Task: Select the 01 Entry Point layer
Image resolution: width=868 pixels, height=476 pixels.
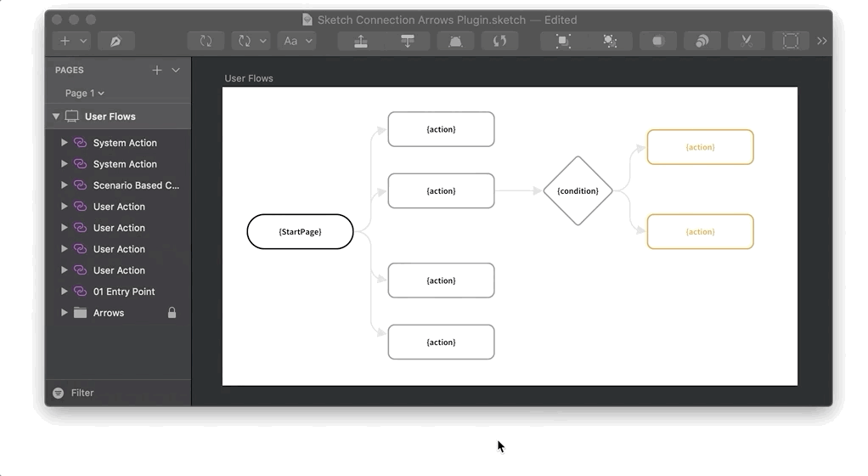Action: (118, 292)
